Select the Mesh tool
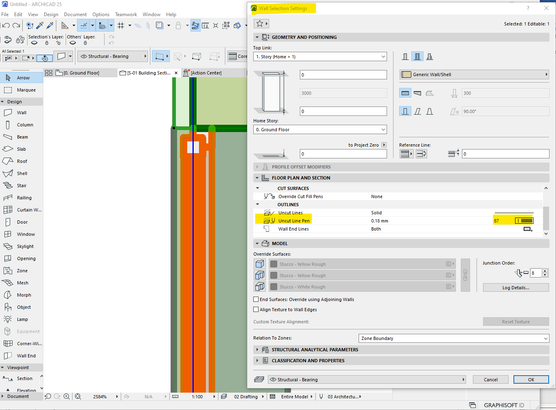Viewport: 556px width, 410px height. (x=21, y=283)
